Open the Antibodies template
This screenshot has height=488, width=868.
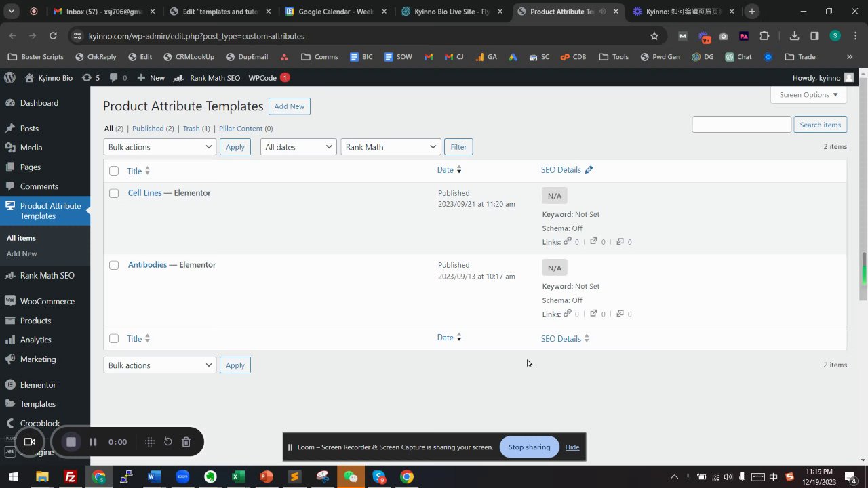click(x=147, y=265)
